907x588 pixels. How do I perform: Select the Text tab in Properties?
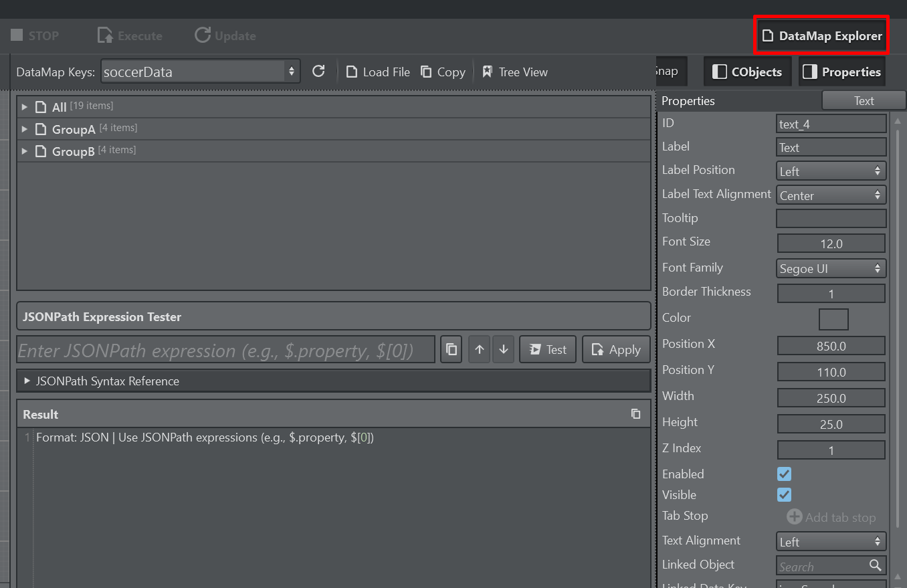click(x=864, y=100)
